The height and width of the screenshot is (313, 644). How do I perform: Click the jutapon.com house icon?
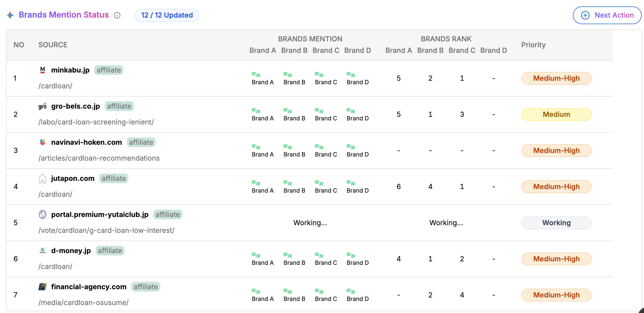43,178
